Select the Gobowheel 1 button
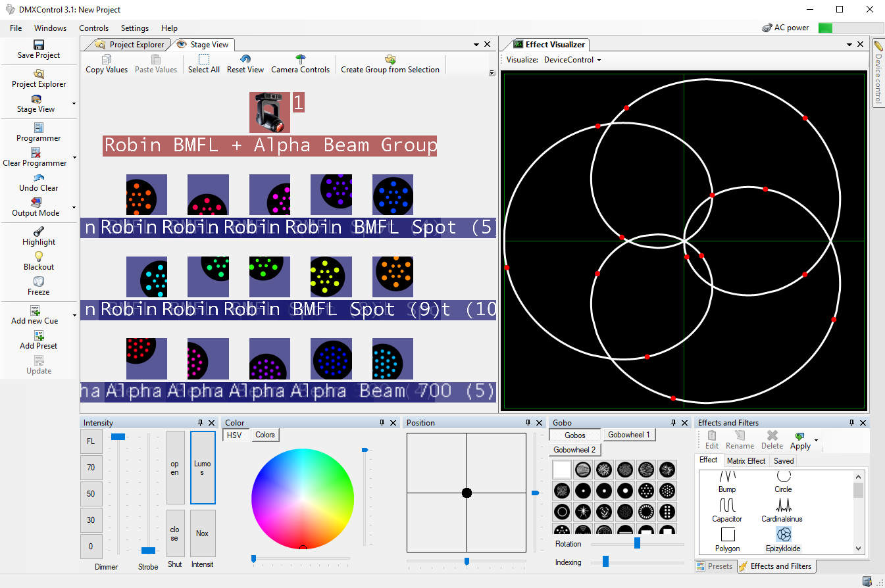This screenshot has height=588, width=885. 629,435
